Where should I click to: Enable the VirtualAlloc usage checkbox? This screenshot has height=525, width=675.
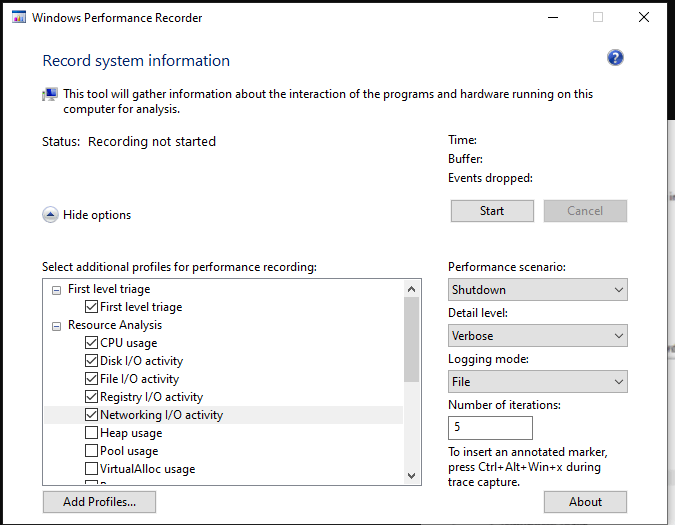click(x=91, y=468)
